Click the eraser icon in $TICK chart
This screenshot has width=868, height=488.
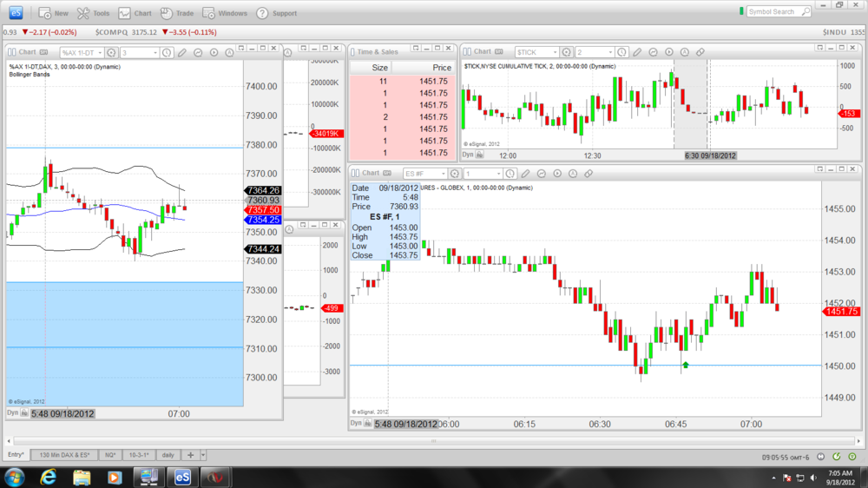click(x=700, y=52)
